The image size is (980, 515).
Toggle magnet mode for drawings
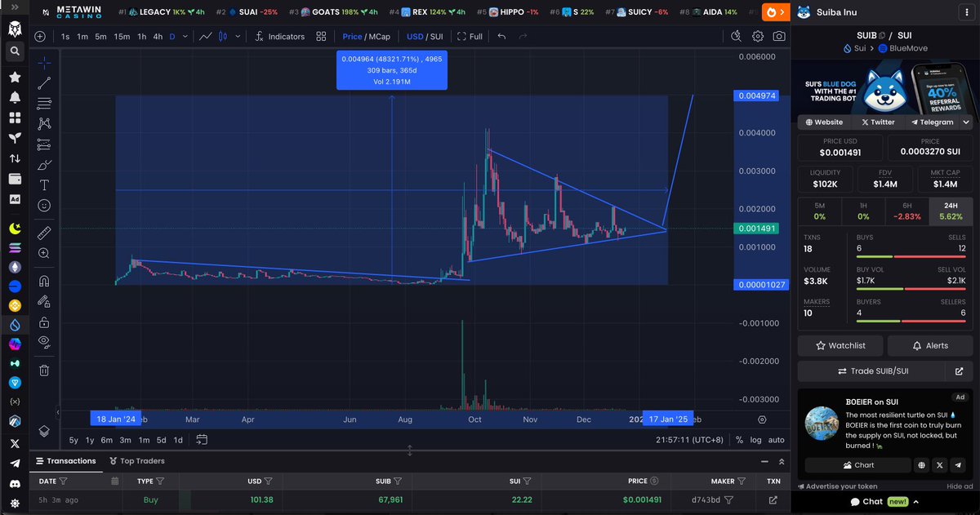pyautogui.click(x=44, y=281)
